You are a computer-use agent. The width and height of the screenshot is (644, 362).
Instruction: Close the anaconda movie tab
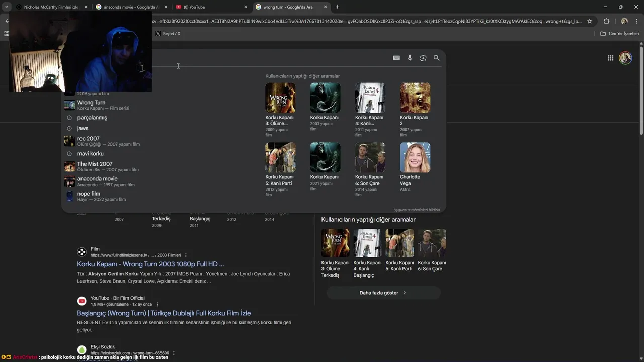[x=166, y=7]
